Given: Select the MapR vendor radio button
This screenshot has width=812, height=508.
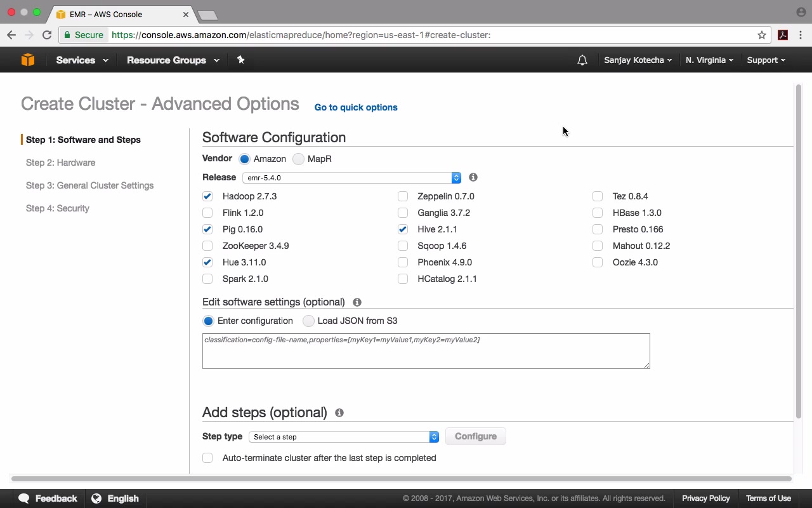Looking at the screenshot, I should click(298, 159).
